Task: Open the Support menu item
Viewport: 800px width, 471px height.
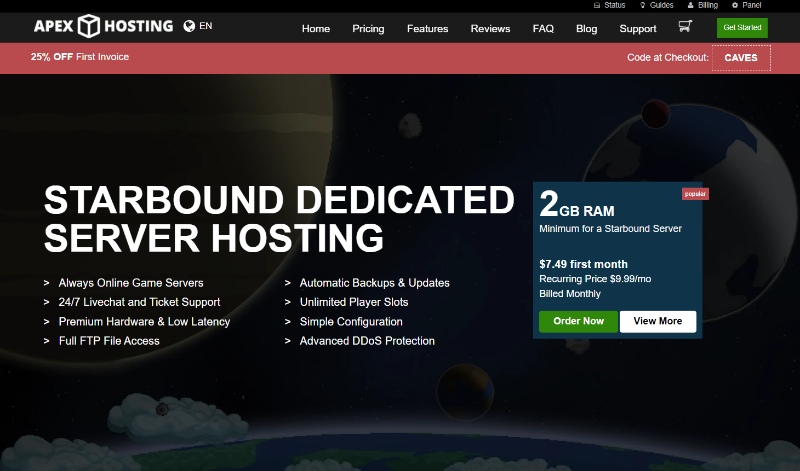Action: [x=638, y=29]
